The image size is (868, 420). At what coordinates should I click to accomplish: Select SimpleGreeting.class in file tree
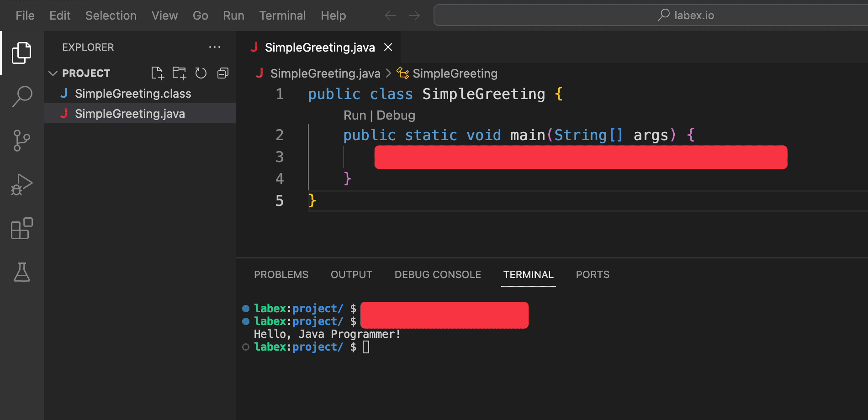tap(132, 94)
